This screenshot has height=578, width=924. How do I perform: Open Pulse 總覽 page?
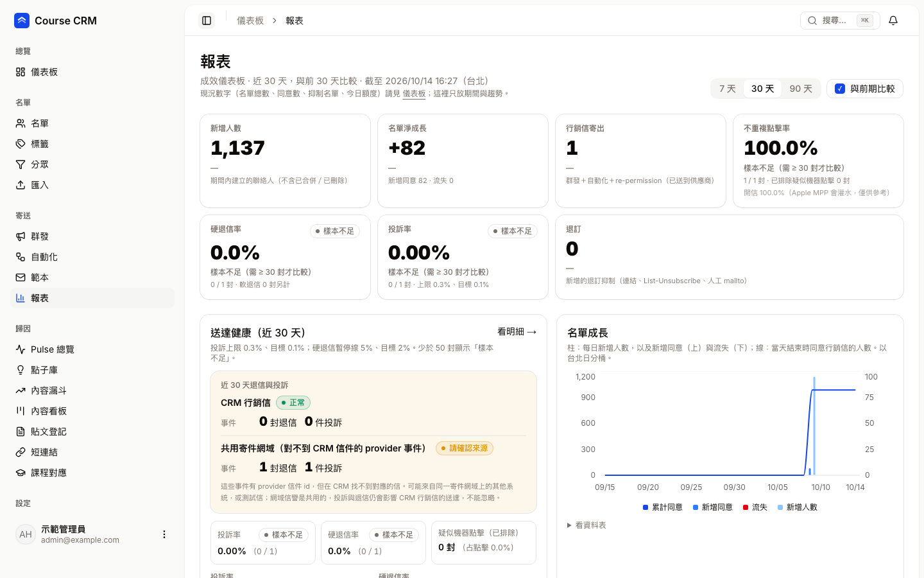pos(94,349)
